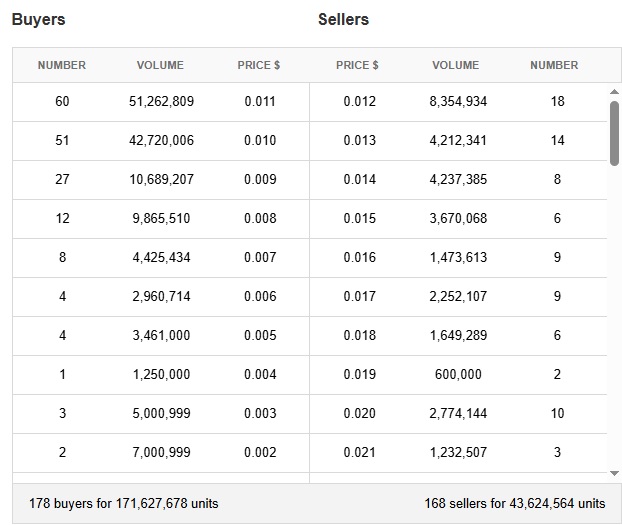
Task: Select seller price 0.020
Action: (x=359, y=413)
